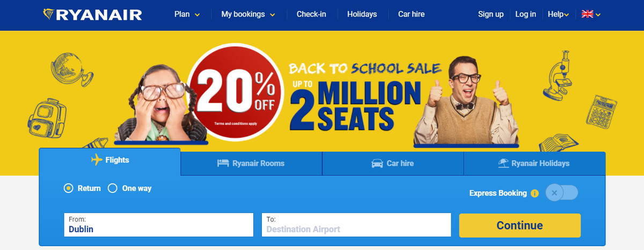Click the bed icon for Ryanair Rooms
Screen dimensions: 644x250
pyautogui.click(x=223, y=163)
